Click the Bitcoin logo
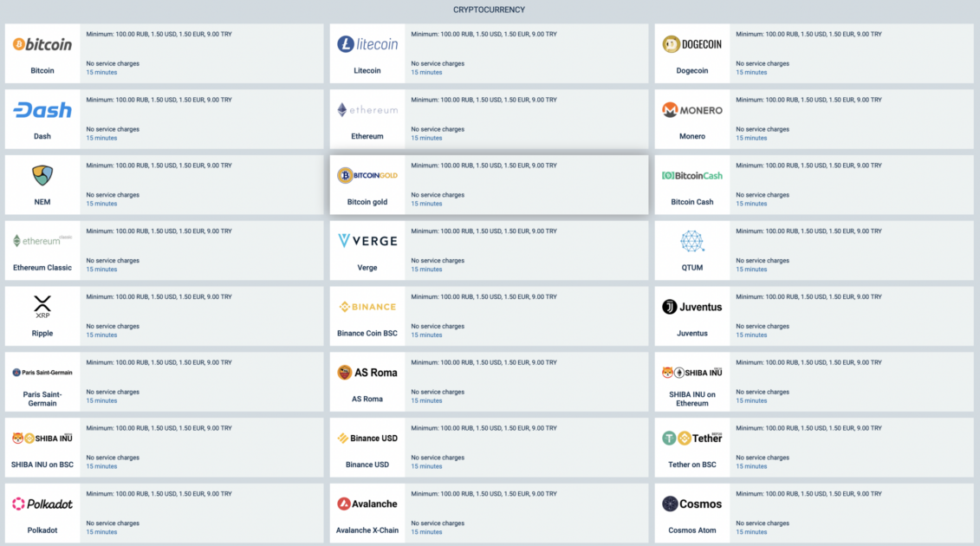980x546 pixels. click(42, 44)
